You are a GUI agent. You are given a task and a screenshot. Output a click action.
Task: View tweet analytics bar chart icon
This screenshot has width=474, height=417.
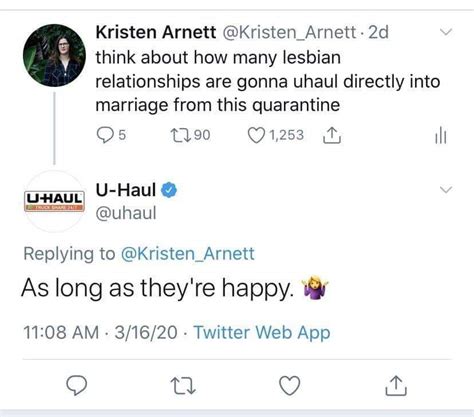click(x=441, y=136)
